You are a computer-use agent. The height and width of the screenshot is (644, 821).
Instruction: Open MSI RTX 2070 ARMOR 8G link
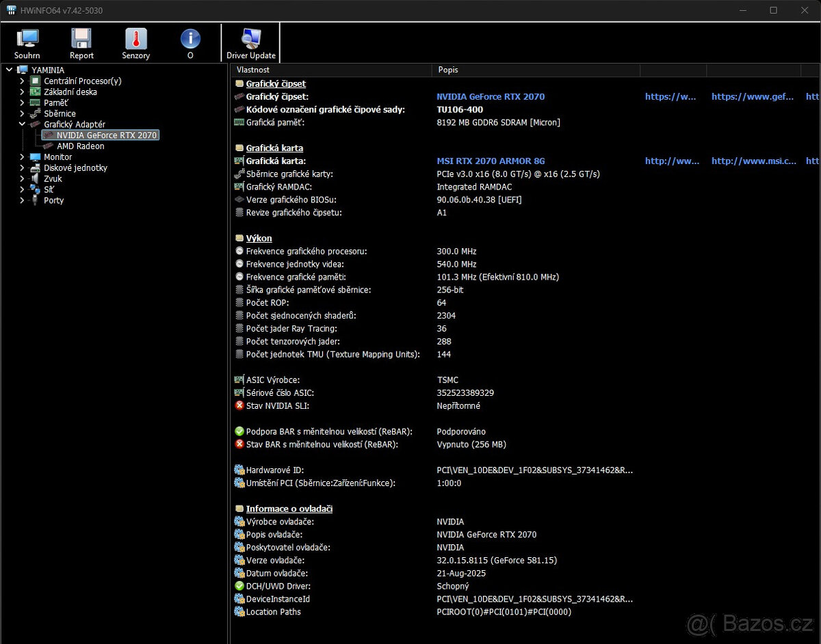491,161
